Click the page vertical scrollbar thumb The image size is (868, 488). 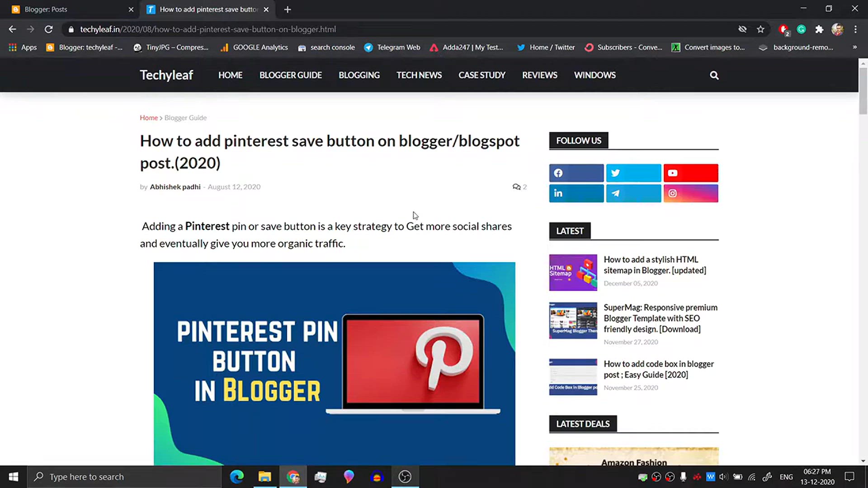coord(863,90)
